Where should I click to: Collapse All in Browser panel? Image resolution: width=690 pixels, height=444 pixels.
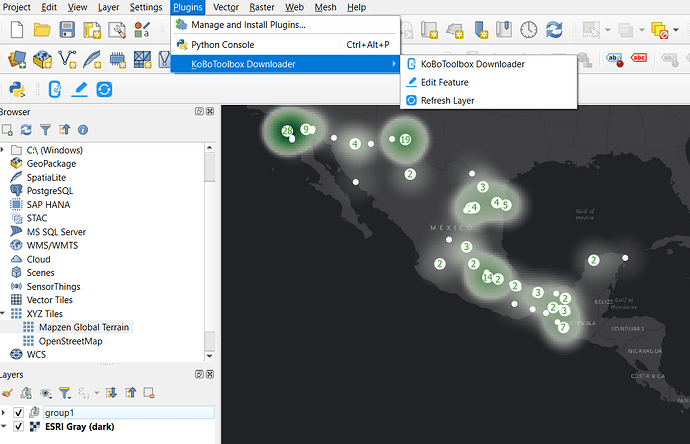pyautogui.click(x=65, y=130)
